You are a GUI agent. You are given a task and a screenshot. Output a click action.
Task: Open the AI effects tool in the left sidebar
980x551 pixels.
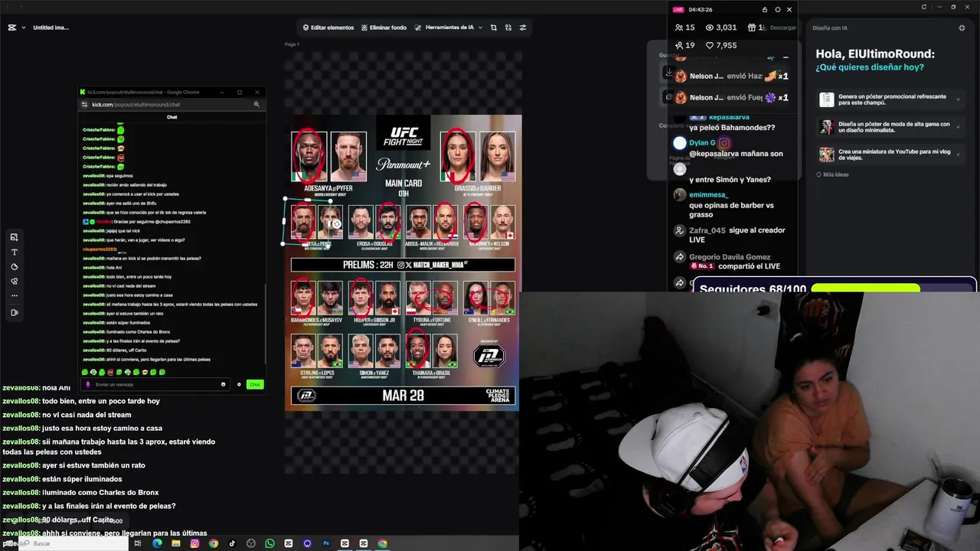tap(14, 281)
